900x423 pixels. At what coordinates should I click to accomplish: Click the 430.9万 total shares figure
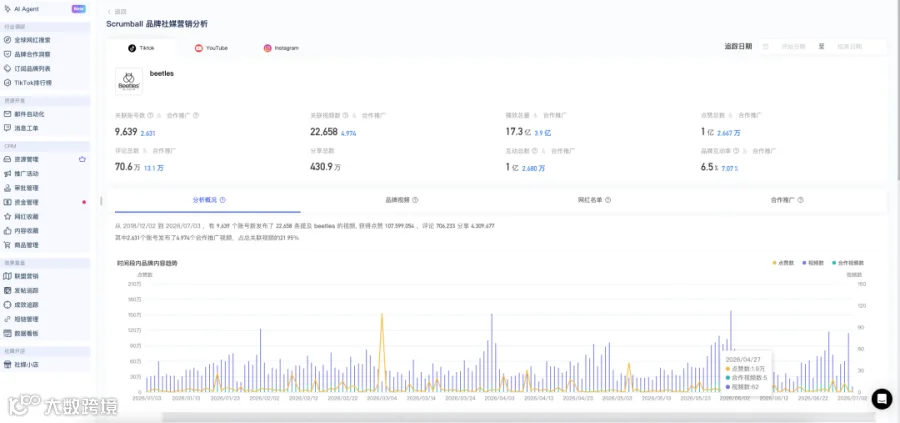click(325, 167)
